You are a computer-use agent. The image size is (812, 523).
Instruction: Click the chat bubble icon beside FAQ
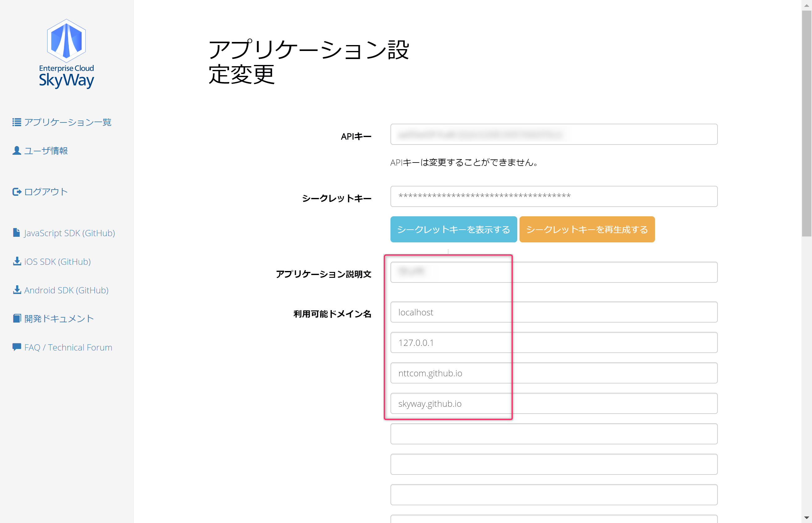pos(17,347)
